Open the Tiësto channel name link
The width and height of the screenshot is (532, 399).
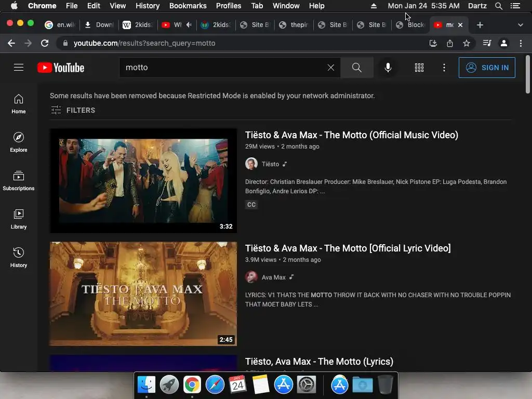(270, 164)
